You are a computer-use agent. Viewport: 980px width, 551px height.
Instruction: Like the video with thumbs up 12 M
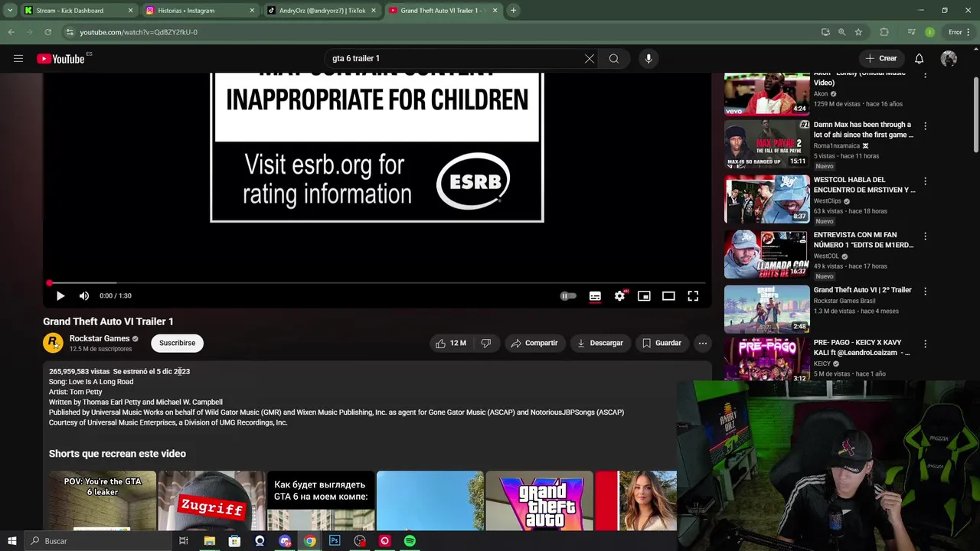pos(450,343)
